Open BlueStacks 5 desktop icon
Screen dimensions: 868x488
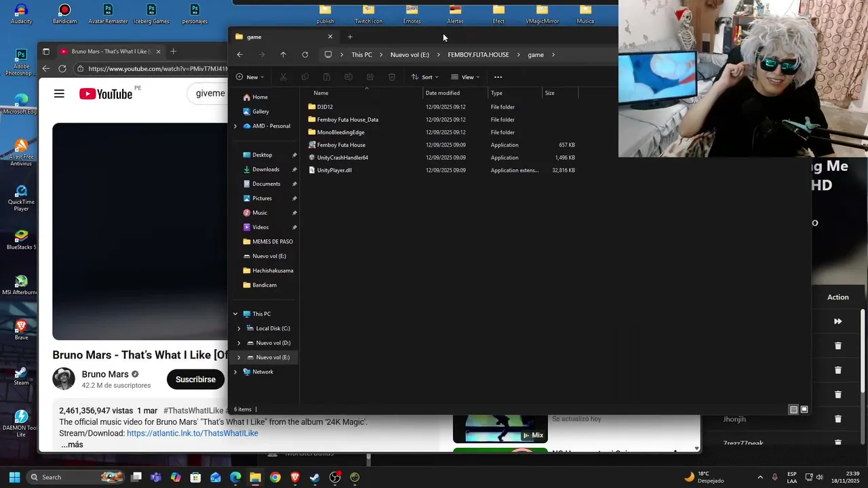(x=21, y=239)
